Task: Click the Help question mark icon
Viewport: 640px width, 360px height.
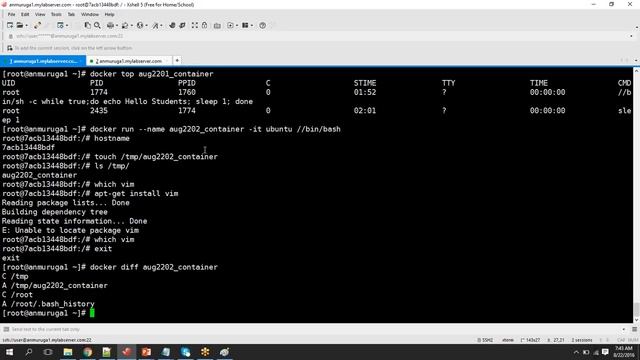Action: 262,25
